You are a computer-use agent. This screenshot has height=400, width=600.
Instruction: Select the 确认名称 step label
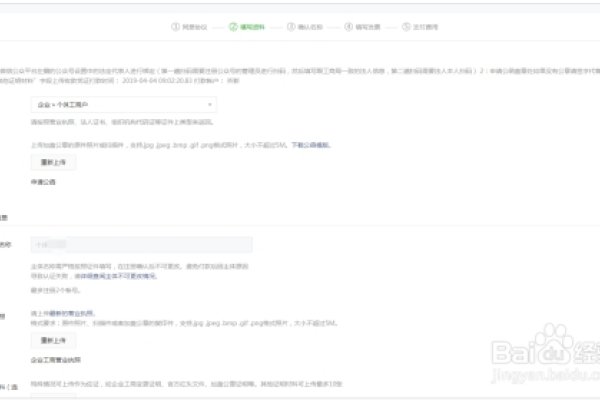[310, 29]
